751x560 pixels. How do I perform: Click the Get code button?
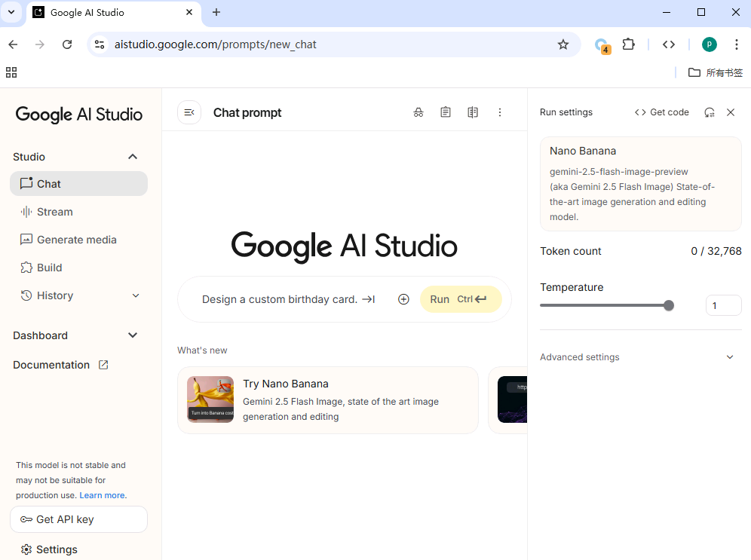(x=661, y=112)
